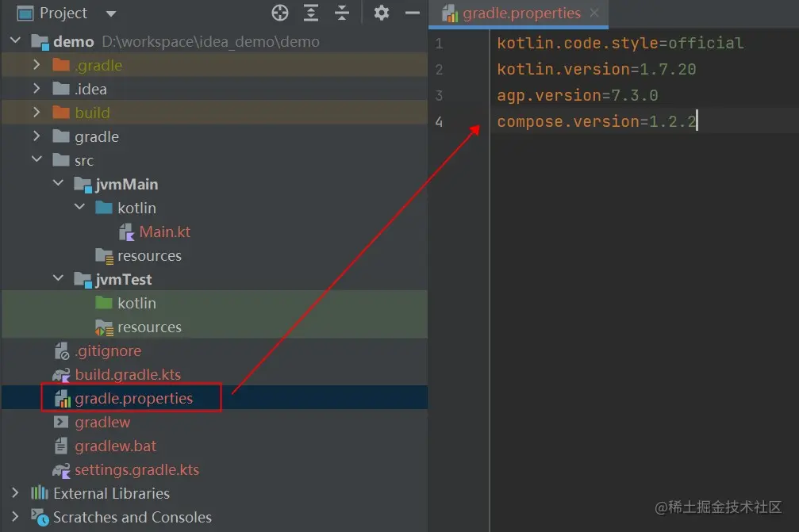Close the gradle.properties editor tab
Screen dimensions: 799x532
594,13
